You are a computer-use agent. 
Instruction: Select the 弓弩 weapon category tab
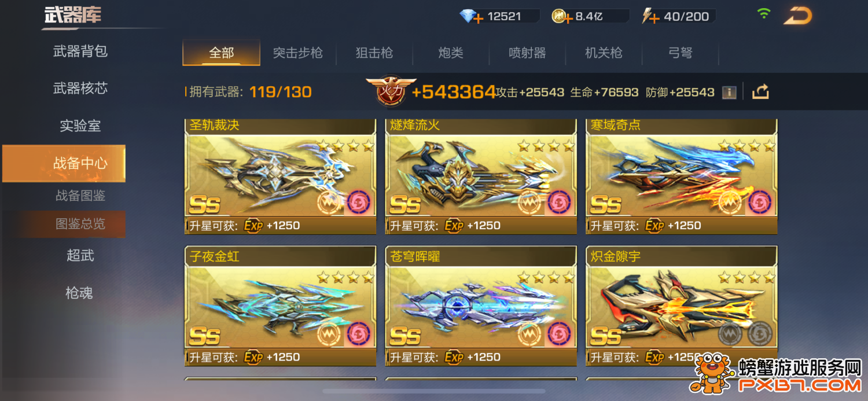coord(681,53)
